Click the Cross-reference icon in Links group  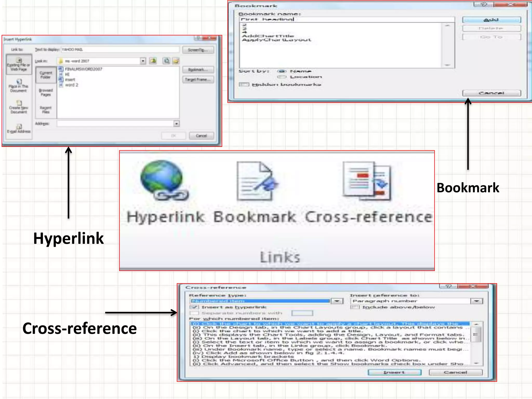[x=366, y=181]
